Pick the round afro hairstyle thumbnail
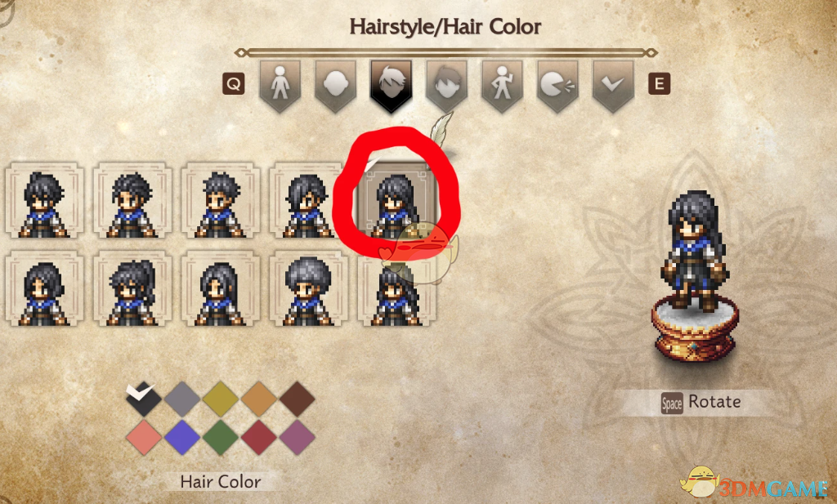 (308, 288)
